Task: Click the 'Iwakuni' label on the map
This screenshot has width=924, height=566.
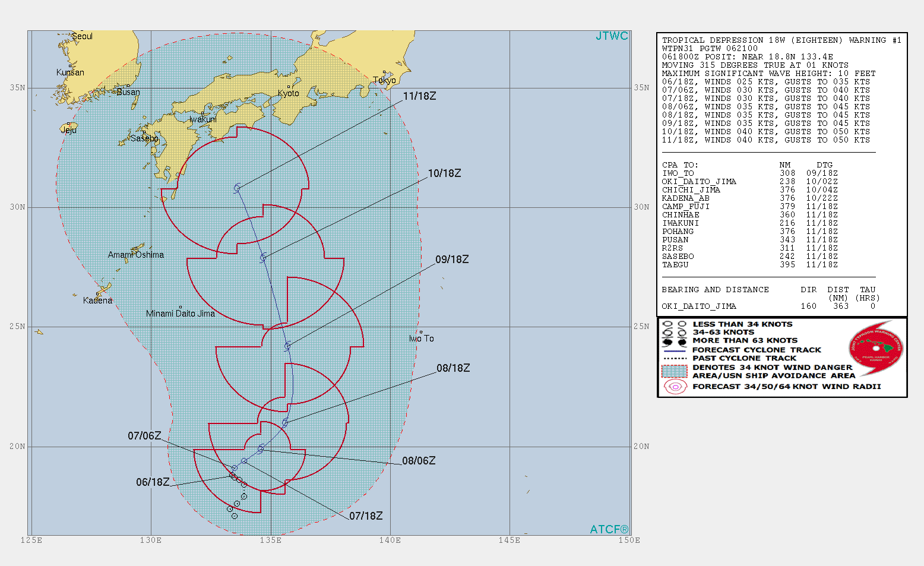Action: (x=203, y=119)
